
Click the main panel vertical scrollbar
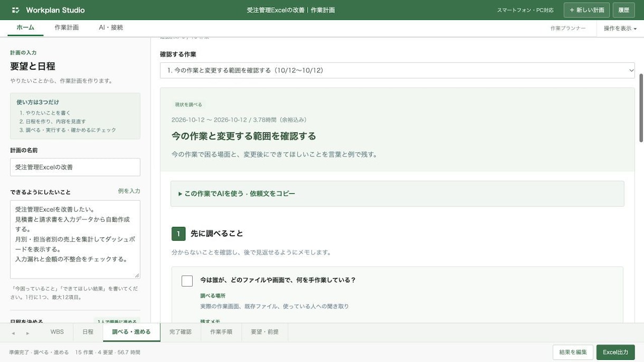641,108
